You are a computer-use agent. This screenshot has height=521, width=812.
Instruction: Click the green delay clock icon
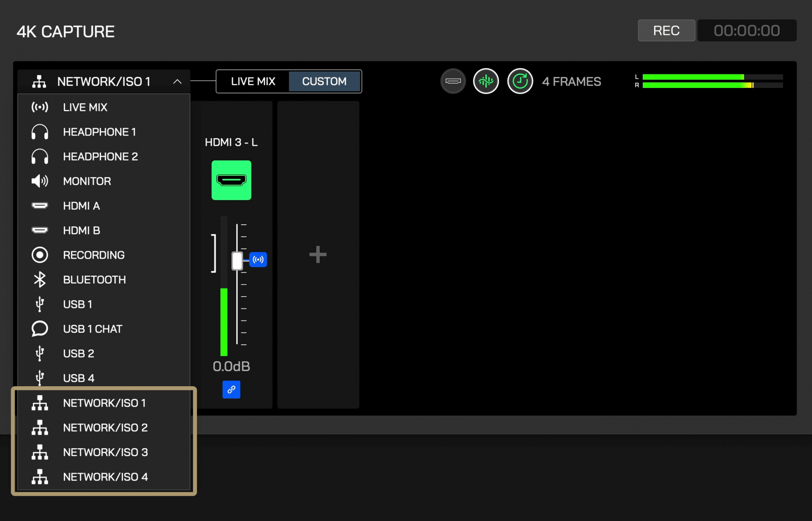(520, 81)
